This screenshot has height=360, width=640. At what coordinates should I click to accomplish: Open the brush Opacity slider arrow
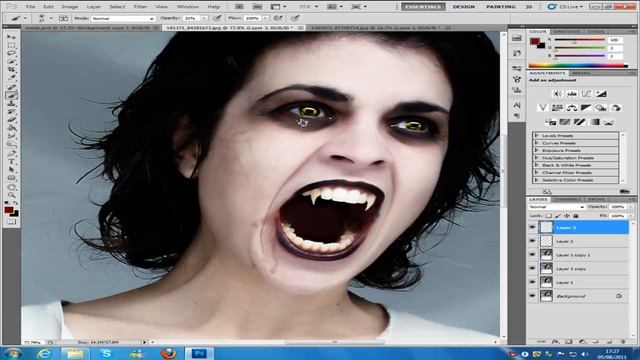(x=204, y=18)
